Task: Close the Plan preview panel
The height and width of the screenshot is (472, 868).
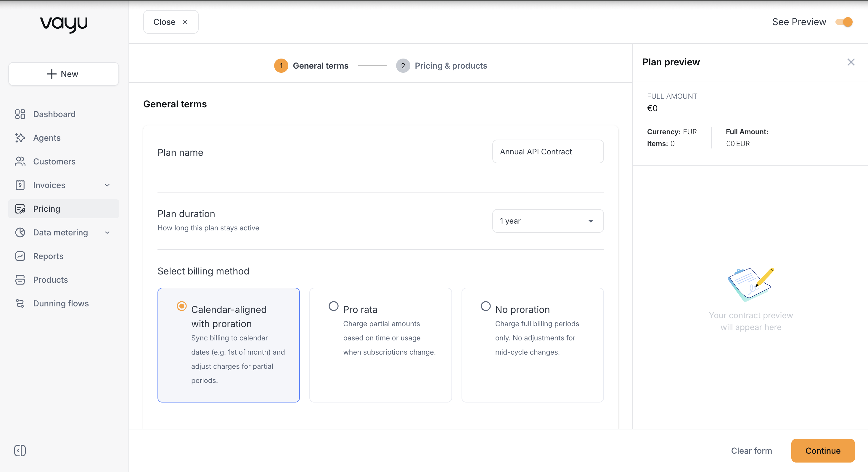Action: pos(851,62)
